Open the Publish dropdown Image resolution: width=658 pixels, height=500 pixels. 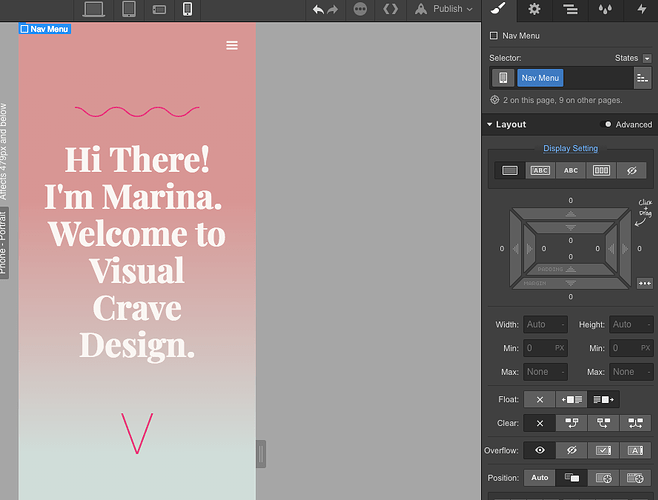(x=444, y=9)
